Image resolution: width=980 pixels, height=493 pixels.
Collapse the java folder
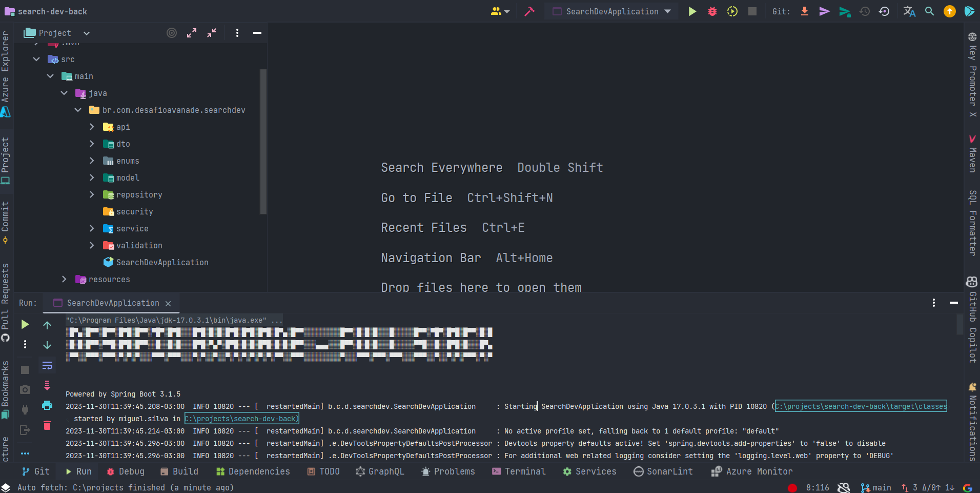point(64,93)
